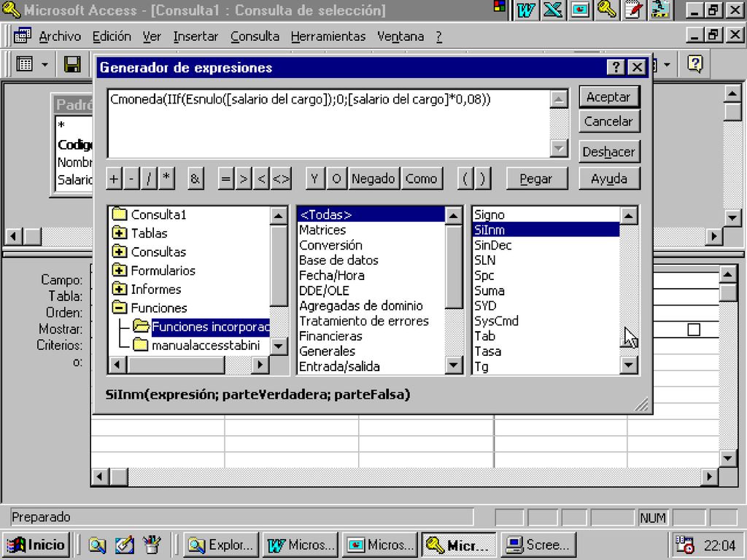Click the asterisk multiply operator button
The width and height of the screenshot is (747, 560).
[x=166, y=179]
